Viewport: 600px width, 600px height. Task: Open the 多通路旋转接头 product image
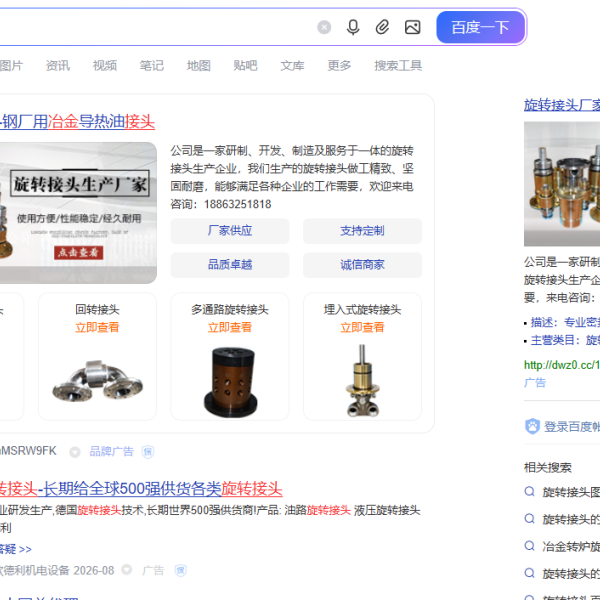pos(230,381)
